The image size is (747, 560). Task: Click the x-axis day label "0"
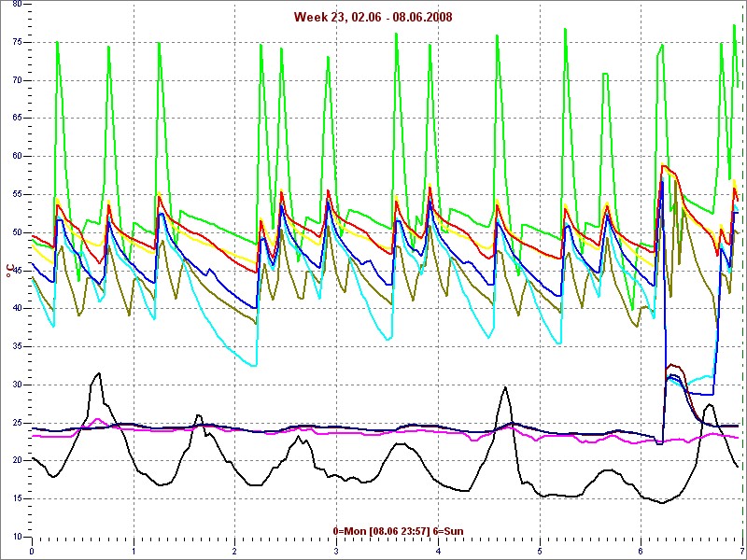point(32,553)
